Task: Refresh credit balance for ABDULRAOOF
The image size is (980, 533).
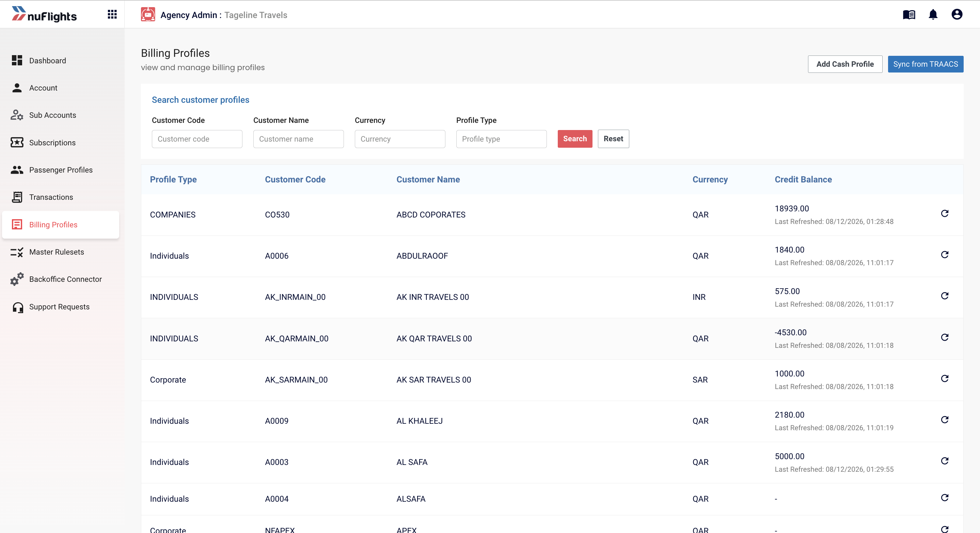Action: (x=945, y=254)
